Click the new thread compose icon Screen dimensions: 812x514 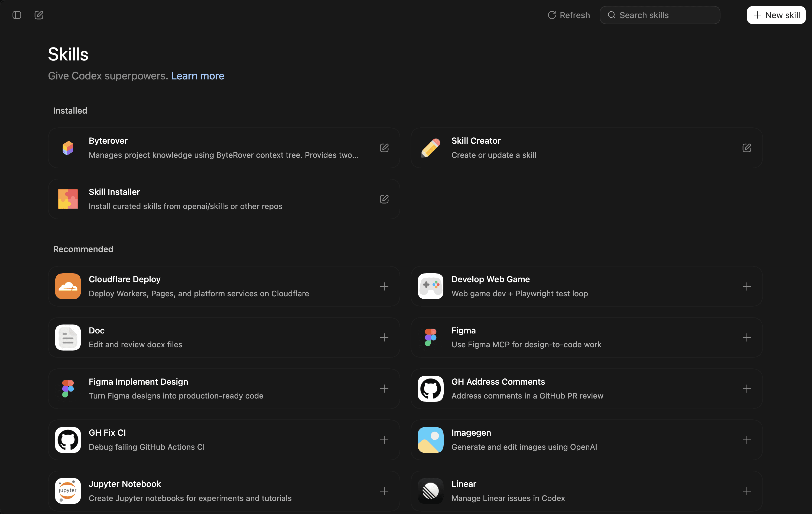pyautogui.click(x=39, y=15)
